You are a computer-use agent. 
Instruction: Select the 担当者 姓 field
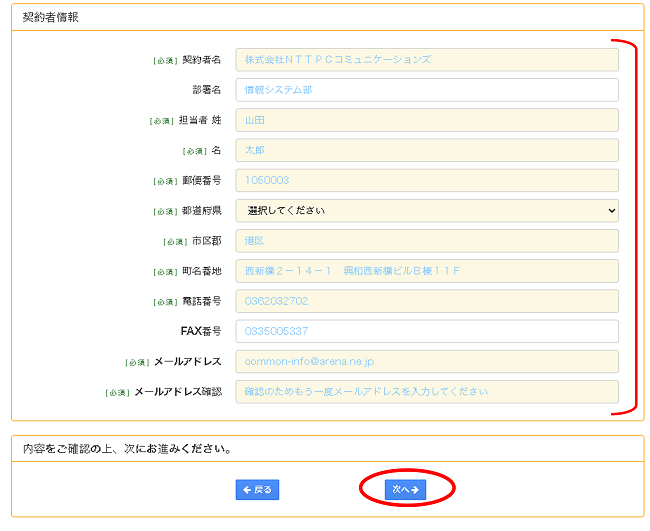tap(427, 120)
